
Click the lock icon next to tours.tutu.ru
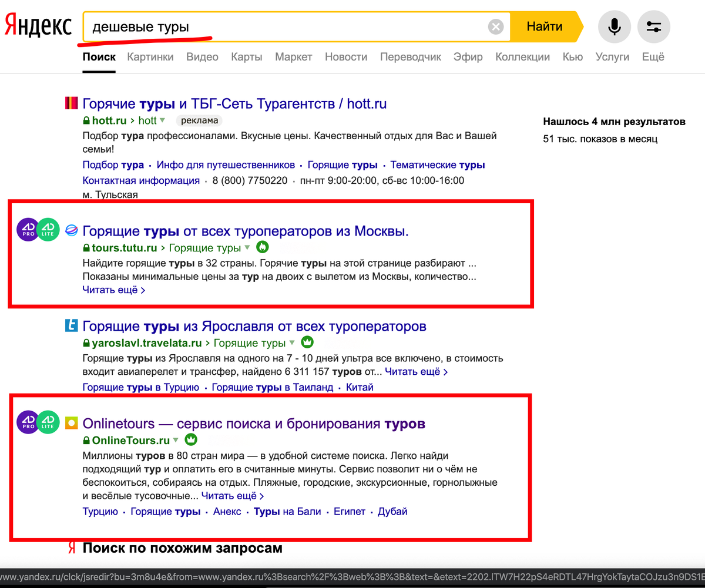click(x=86, y=248)
